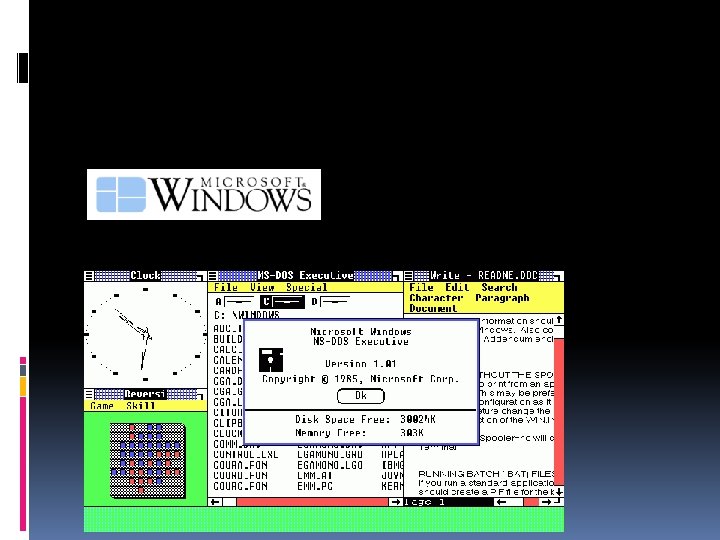Click the Memory Free line
720x540 pixels.
point(359,433)
